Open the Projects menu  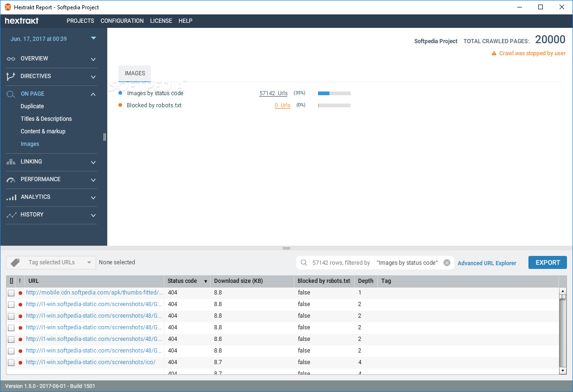80,21
